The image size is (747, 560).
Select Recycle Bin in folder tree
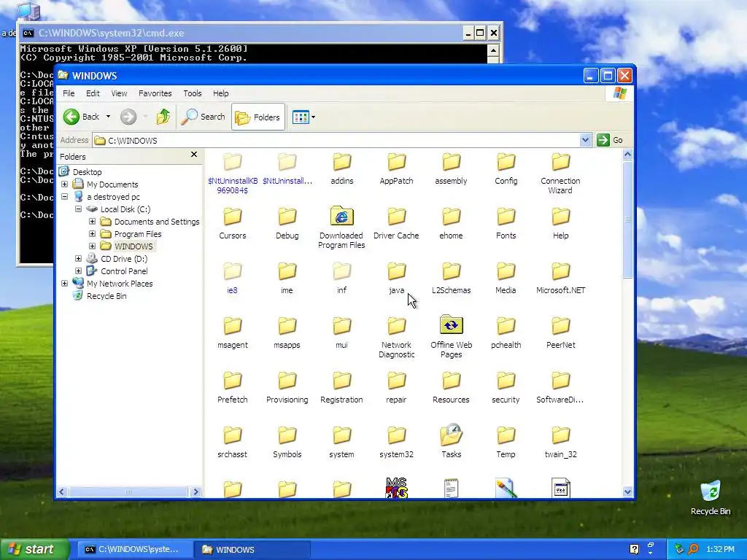(107, 296)
